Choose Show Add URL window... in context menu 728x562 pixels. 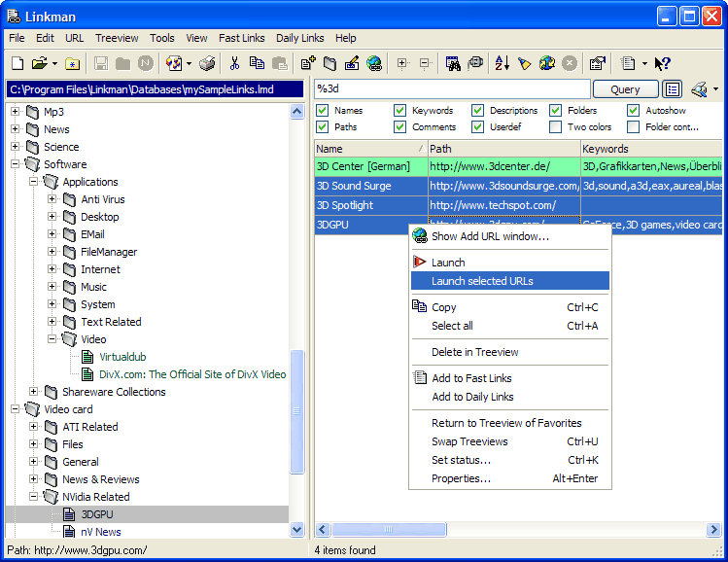[509, 236]
